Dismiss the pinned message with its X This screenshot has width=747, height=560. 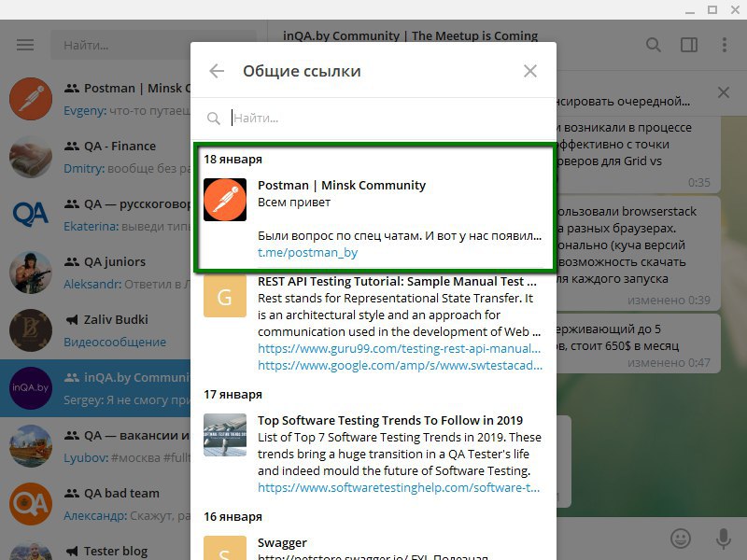click(x=723, y=92)
